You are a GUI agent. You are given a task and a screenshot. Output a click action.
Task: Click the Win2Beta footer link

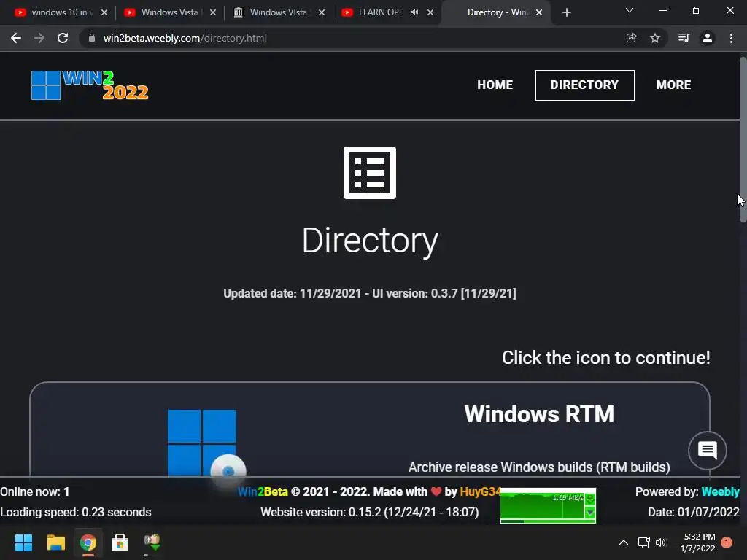tap(263, 492)
